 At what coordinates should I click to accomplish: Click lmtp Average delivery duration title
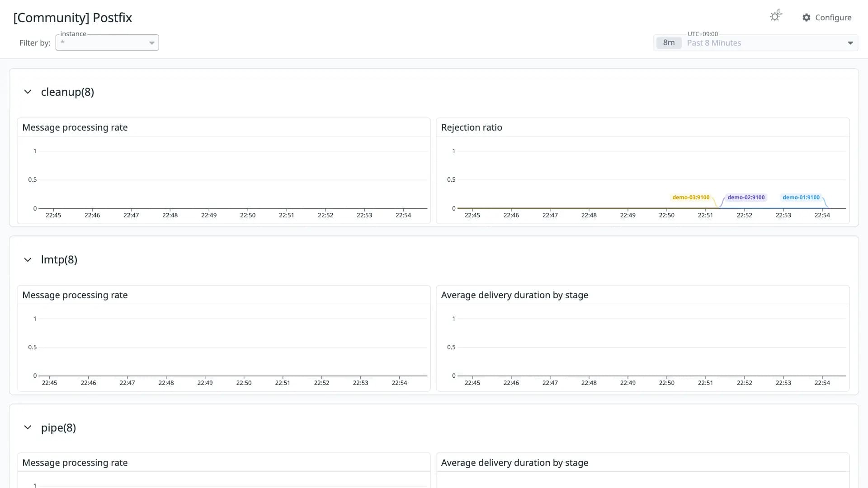(514, 295)
